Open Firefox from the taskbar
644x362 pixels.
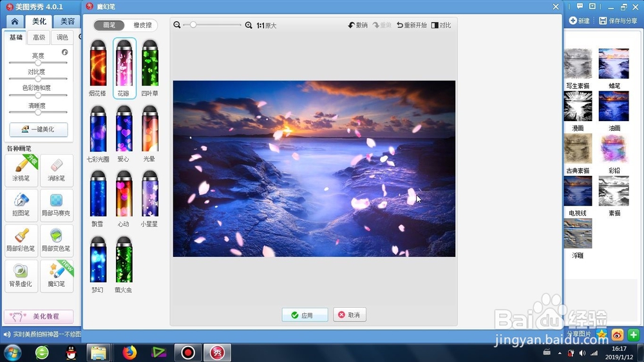(129, 352)
